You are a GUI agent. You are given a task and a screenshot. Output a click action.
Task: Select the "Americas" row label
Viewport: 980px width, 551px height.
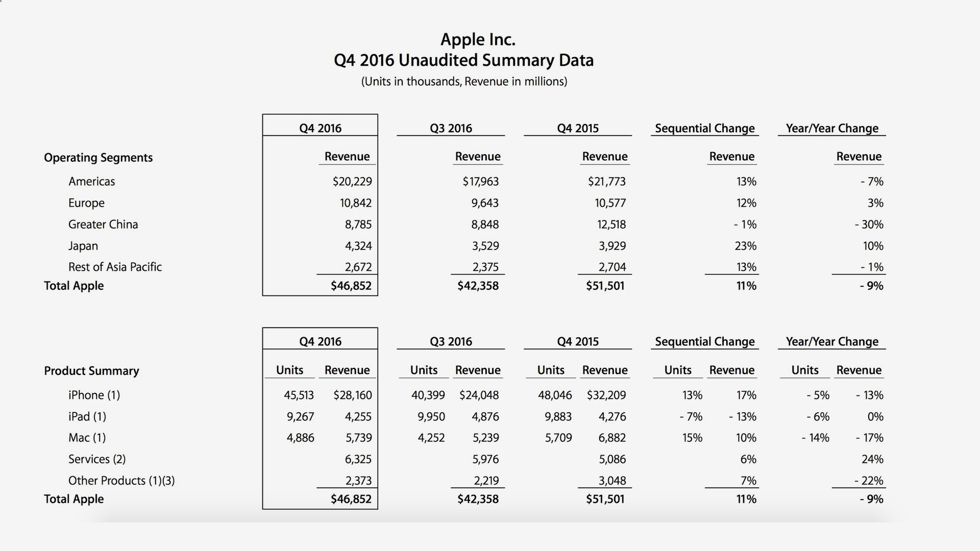[x=92, y=182]
